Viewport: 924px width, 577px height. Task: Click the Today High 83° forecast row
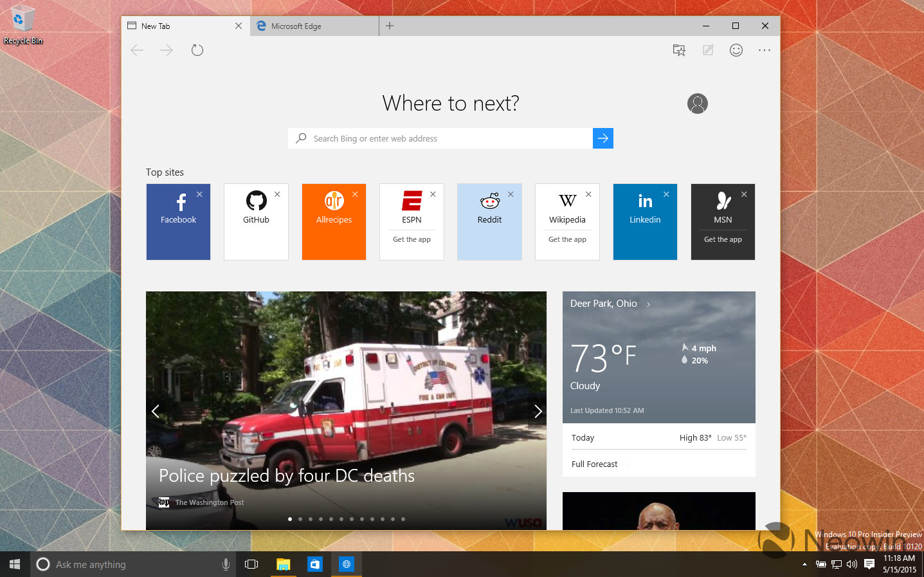point(658,437)
